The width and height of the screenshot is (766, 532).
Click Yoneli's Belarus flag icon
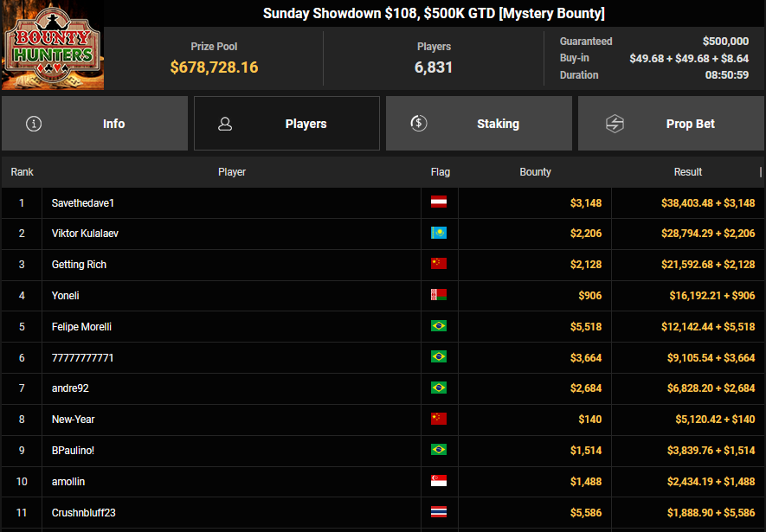click(x=439, y=296)
